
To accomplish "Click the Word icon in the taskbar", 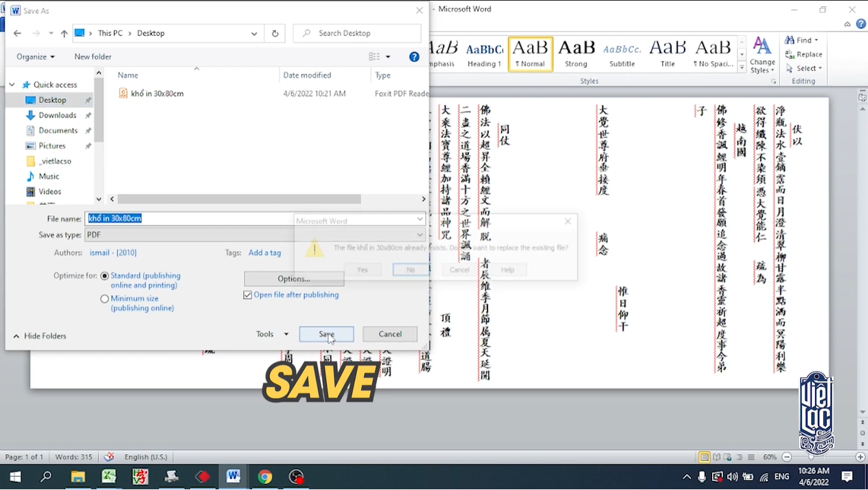I will (233, 476).
